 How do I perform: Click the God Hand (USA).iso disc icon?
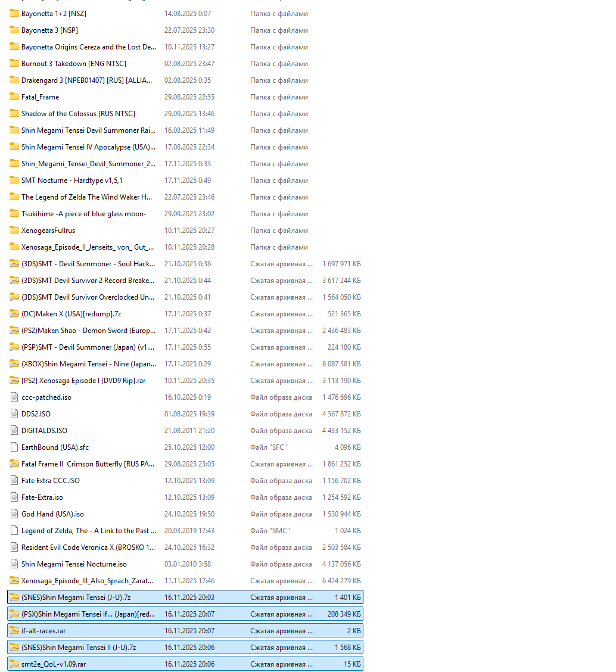pyautogui.click(x=14, y=514)
